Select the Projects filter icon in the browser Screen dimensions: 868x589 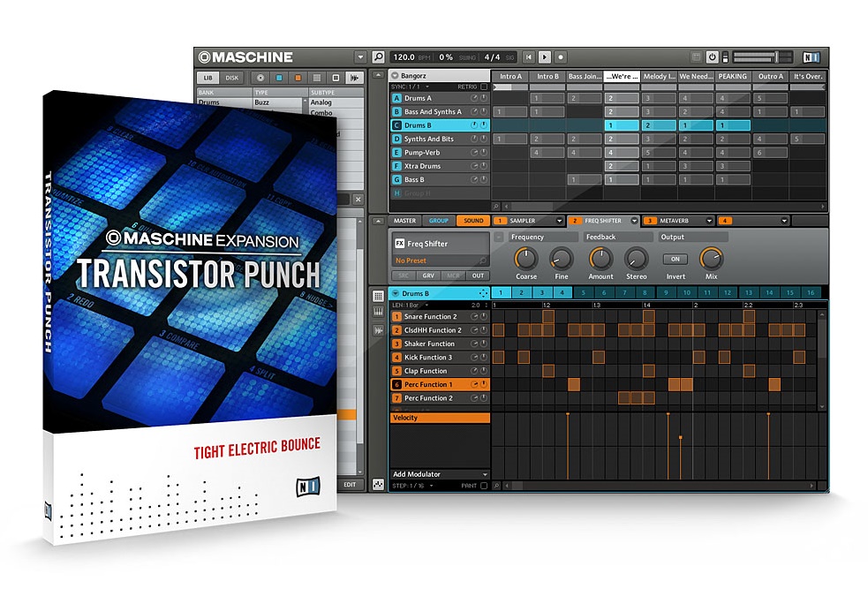(x=260, y=78)
